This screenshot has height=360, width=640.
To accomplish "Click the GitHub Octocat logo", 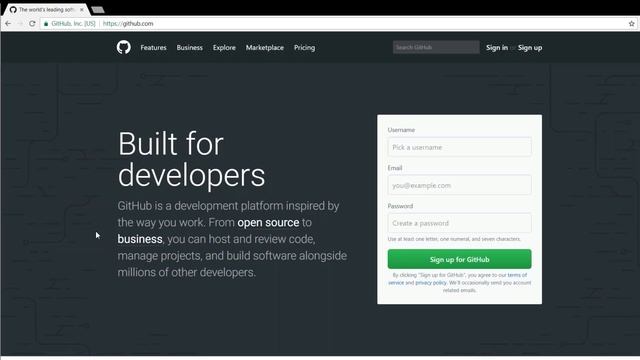I will pos(124,47).
